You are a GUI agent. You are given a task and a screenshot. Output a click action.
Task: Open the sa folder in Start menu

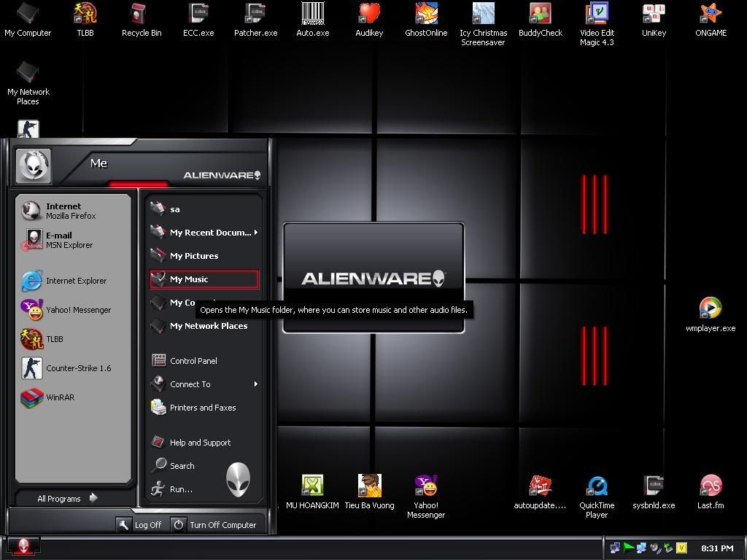204,209
